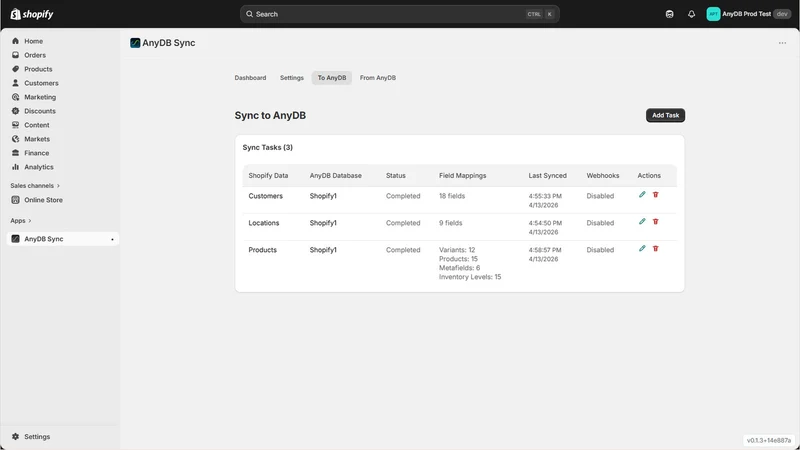The width and height of the screenshot is (800, 450).
Task: Edit the Locations sync task
Action: [642, 221]
